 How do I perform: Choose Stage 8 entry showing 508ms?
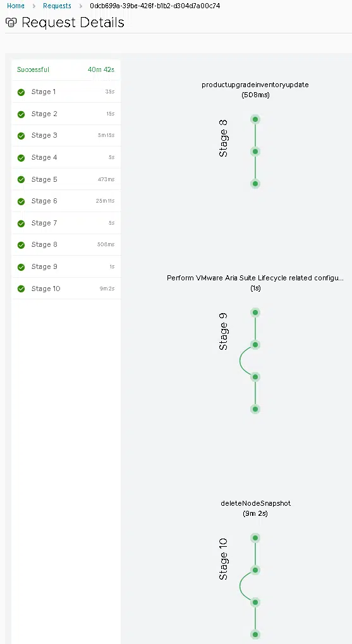66,245
